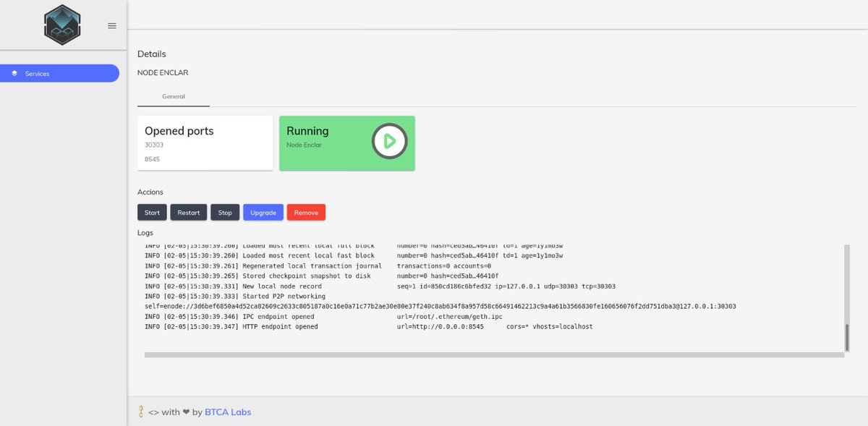Click the chain icon in footer
Viewport: 868px width, 426px height.
(x=141, y=412)
